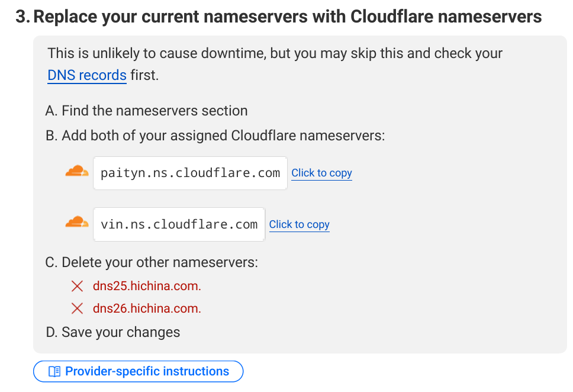Screen dimensions: 573x392
Task: Click the 'unlikely to cause downtime' paragraph
Action: coord(275,53)
